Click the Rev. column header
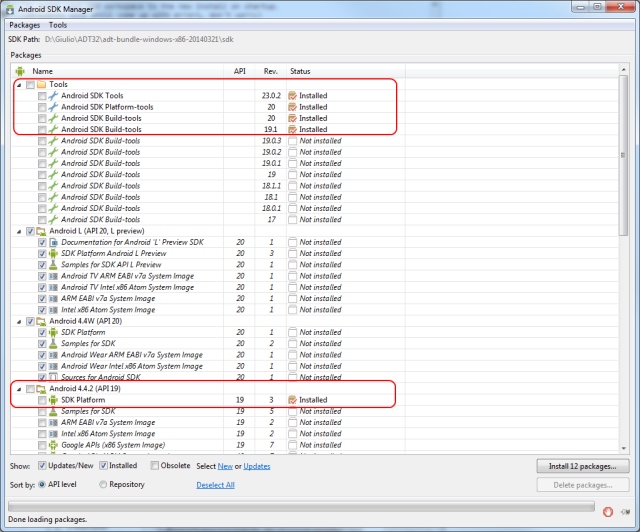 pyautogui.click(x=271, y=71)
